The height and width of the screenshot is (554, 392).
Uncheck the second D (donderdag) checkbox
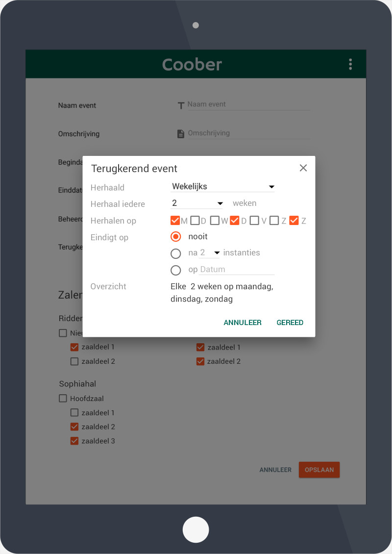pyautogui.click(x=235, y=221)
